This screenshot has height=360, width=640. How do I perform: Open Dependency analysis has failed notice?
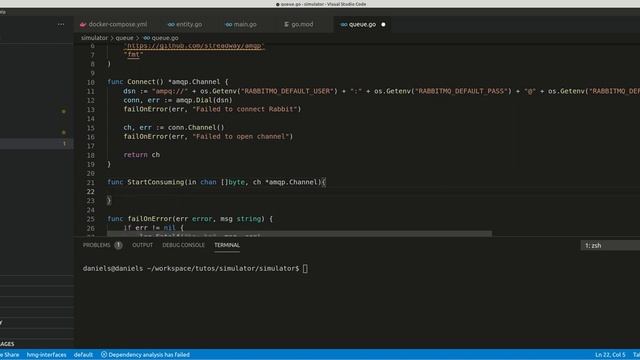click(x=145, y=355)
